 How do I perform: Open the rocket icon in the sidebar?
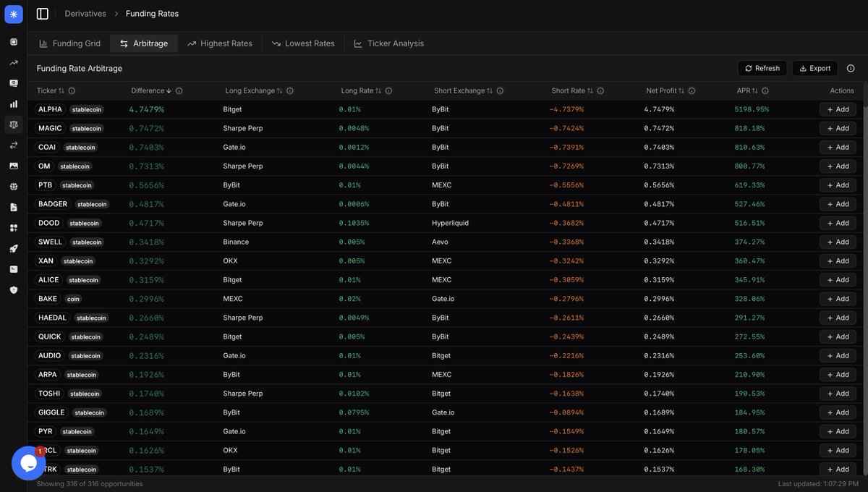point(14,248)
